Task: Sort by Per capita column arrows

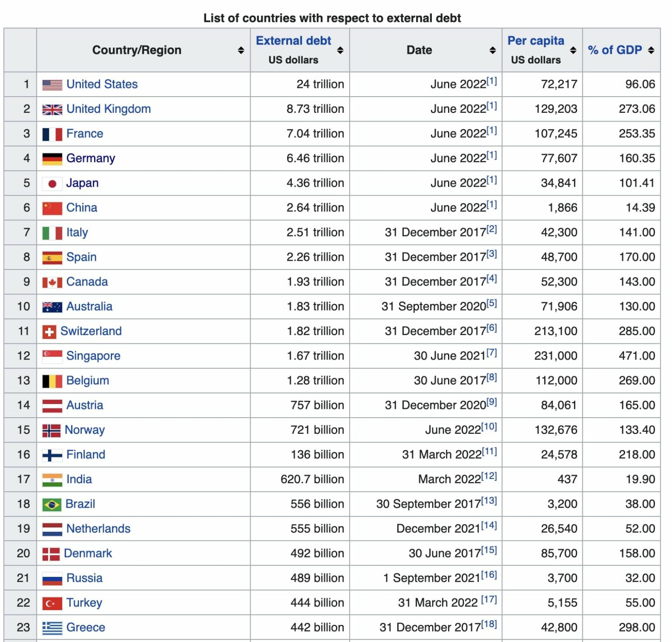Action: [573, 50]
